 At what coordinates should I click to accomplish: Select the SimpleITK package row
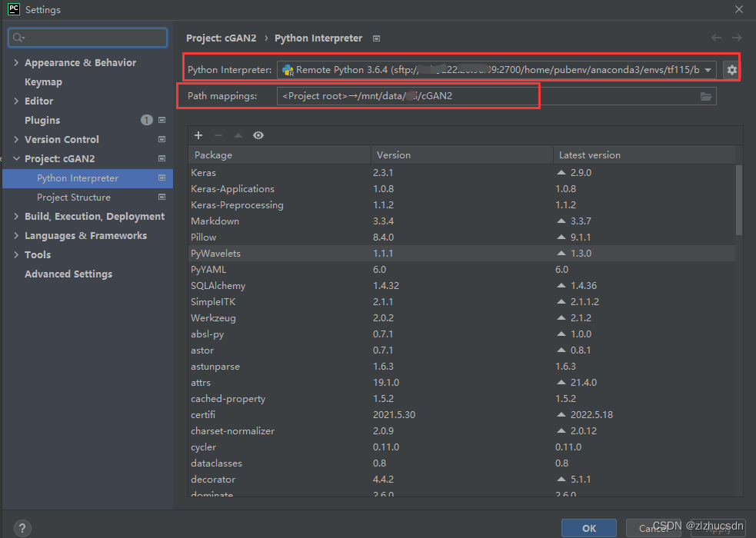tap(461, 301)
